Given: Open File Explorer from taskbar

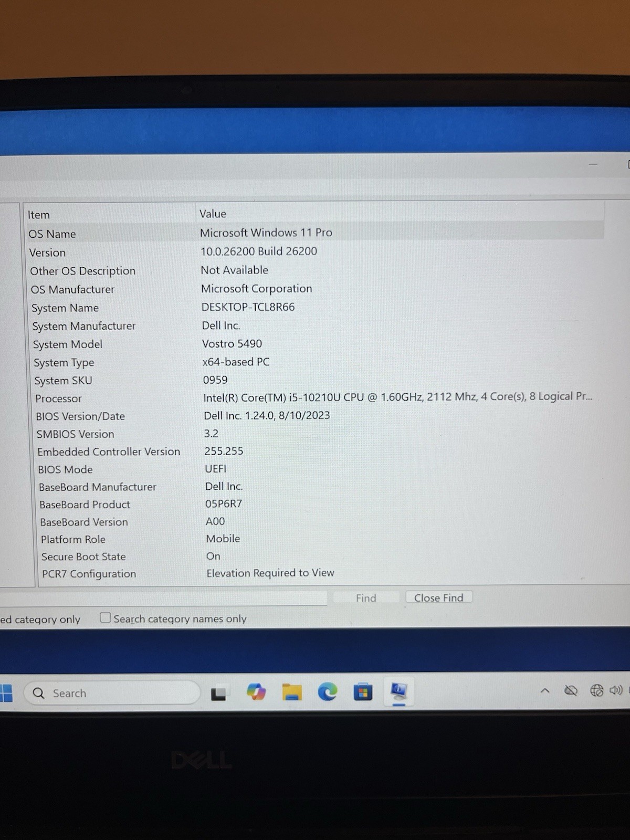Looking at the screenshot, I should 292,692.
